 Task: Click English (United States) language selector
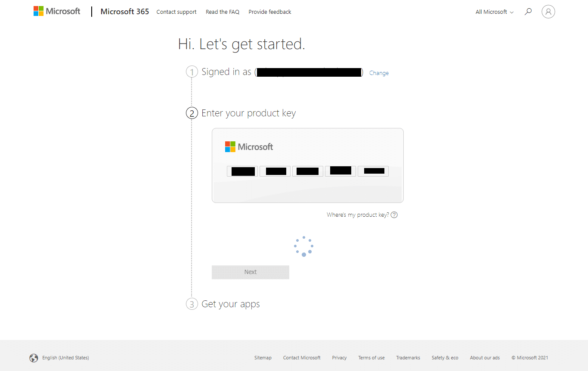[65, 358]
